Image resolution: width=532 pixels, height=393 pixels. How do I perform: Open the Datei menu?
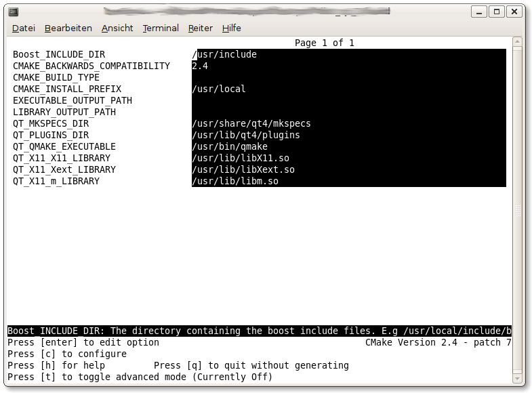pyautogui.click(x=24, y=28)
